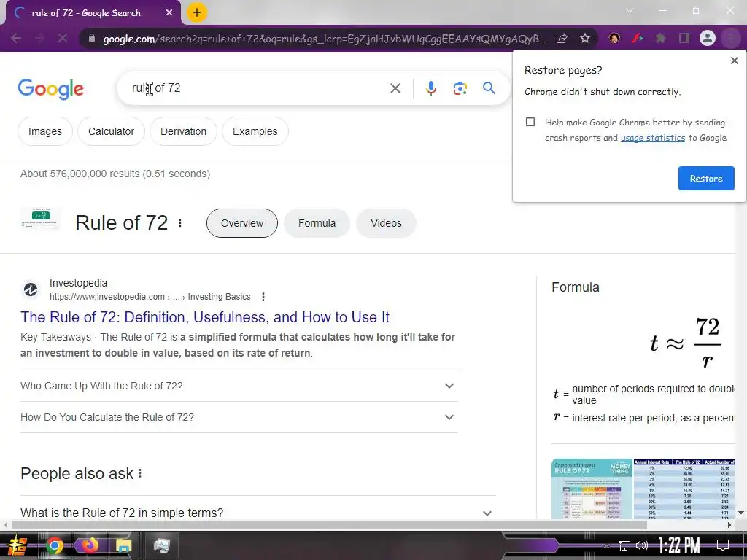Click the 1:22 PM clock
747x560 pixels.
pyautogui.click(x=679, y=545)
